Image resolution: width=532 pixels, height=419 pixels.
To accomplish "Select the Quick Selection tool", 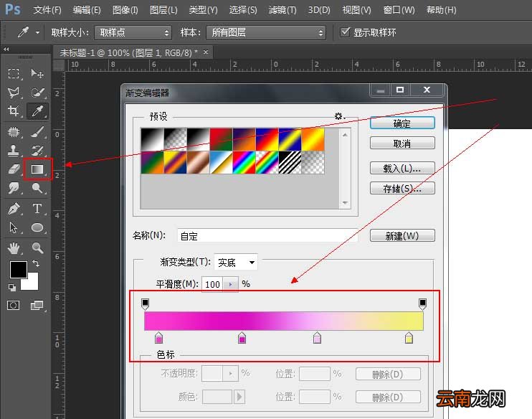I will pyautogui.click(x=37, y=93).
